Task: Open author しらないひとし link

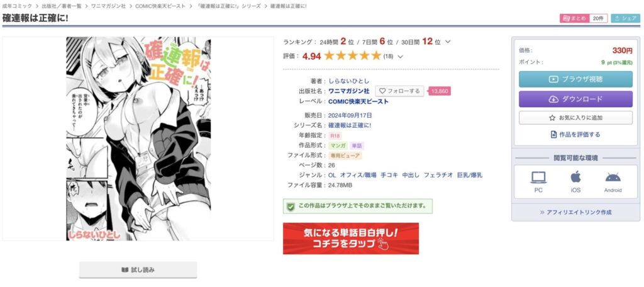Action: (x=348, y=81)
